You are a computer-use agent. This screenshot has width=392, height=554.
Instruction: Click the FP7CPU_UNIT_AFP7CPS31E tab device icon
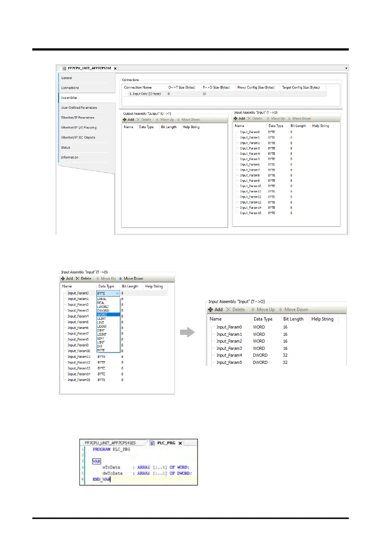click(x=64, y=68)
